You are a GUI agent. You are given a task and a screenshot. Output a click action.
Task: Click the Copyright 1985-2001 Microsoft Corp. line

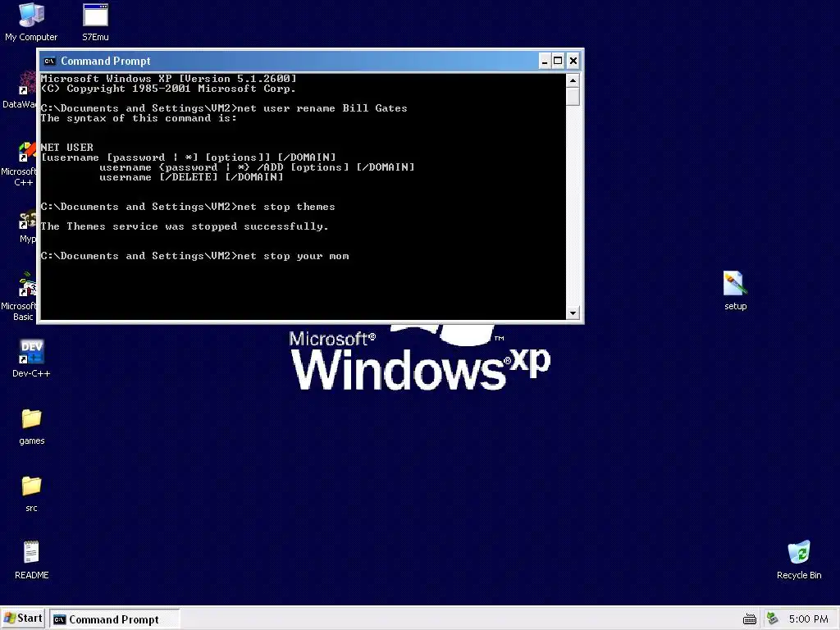[168, 89]
